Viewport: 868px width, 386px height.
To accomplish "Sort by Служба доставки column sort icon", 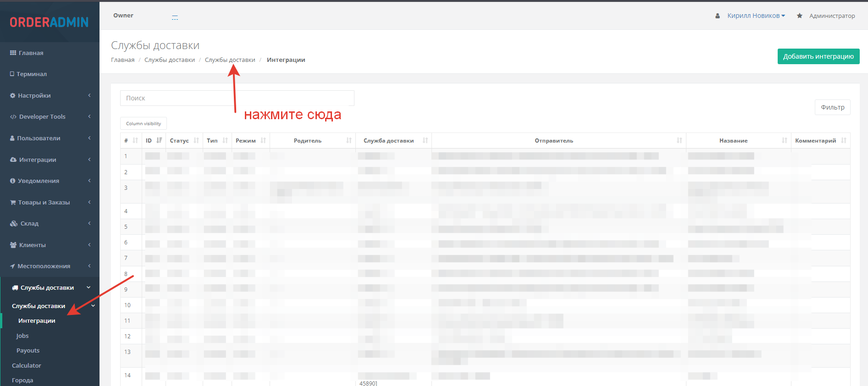I will (x=425, y=140).
